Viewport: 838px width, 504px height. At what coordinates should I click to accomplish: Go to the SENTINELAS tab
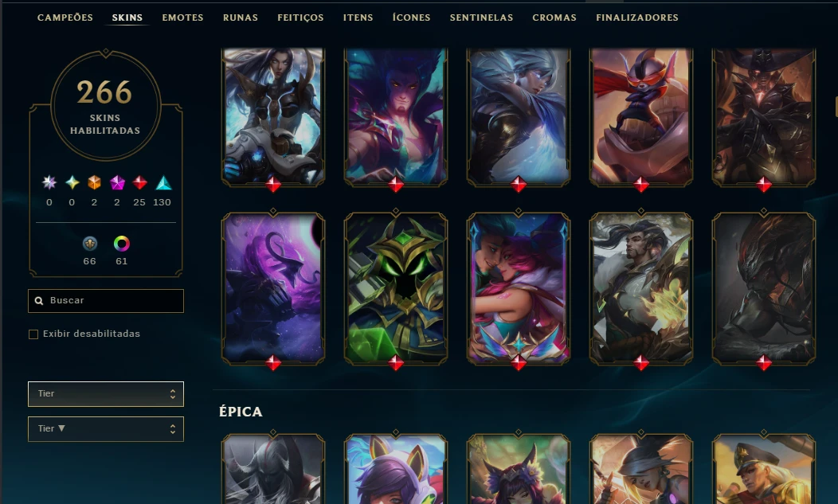click(481, 18)
